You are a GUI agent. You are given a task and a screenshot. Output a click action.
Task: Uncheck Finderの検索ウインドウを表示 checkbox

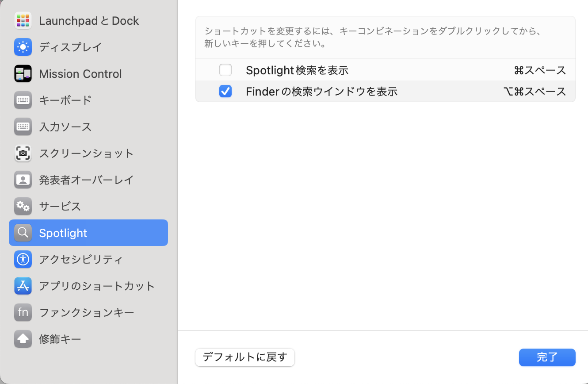click(225, 91)
